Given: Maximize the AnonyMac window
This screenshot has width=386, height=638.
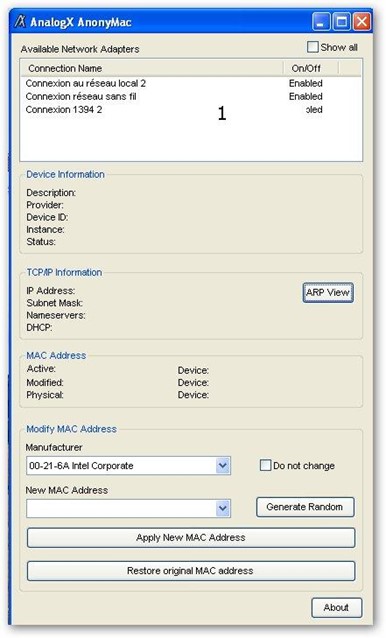Looking at the screenshot, I should click(x=341, y=22).
